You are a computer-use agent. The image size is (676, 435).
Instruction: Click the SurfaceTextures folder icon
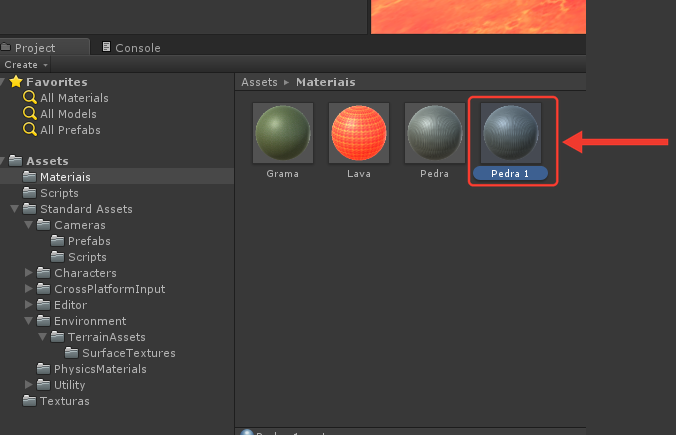click(72, 353)
